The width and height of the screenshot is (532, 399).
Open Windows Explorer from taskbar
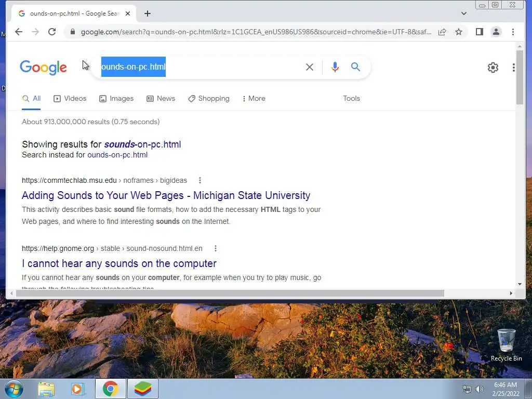(x=46, y=389)
